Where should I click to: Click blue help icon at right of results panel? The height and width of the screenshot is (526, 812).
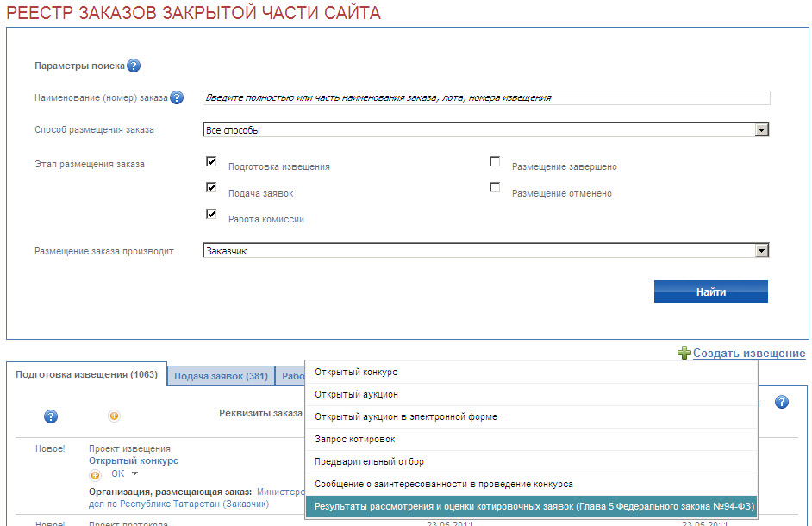pos(782,402)
